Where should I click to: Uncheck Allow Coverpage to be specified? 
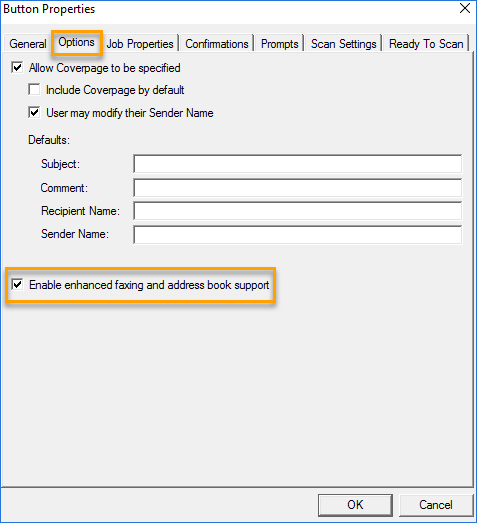tap(17, 68)
